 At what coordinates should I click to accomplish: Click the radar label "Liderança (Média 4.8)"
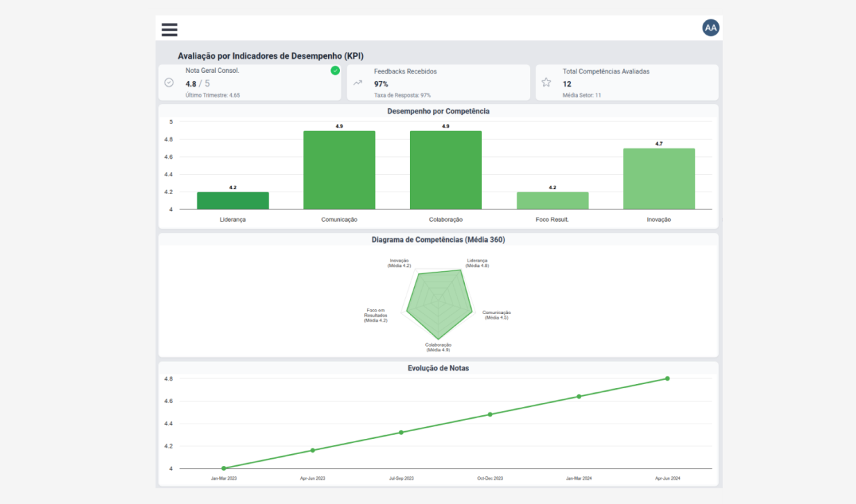(x=477, y=263)
